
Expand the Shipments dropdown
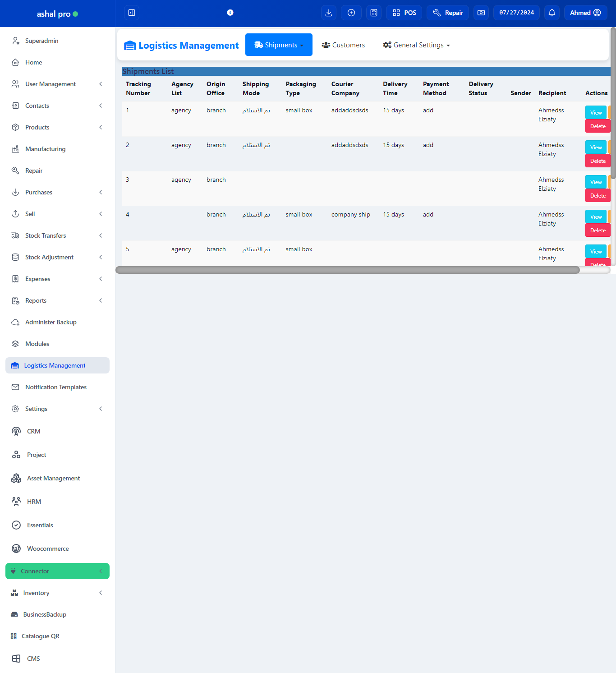(279, 45)
